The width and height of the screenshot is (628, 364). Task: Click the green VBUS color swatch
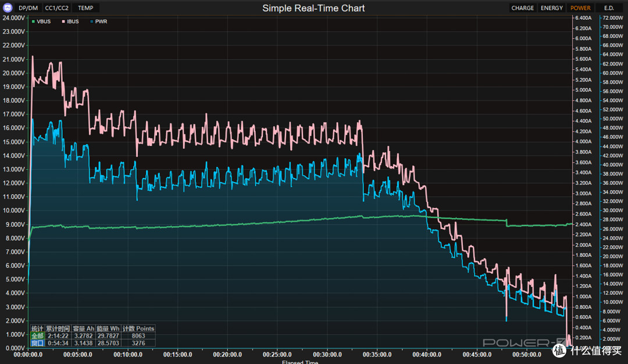point(33,22)
